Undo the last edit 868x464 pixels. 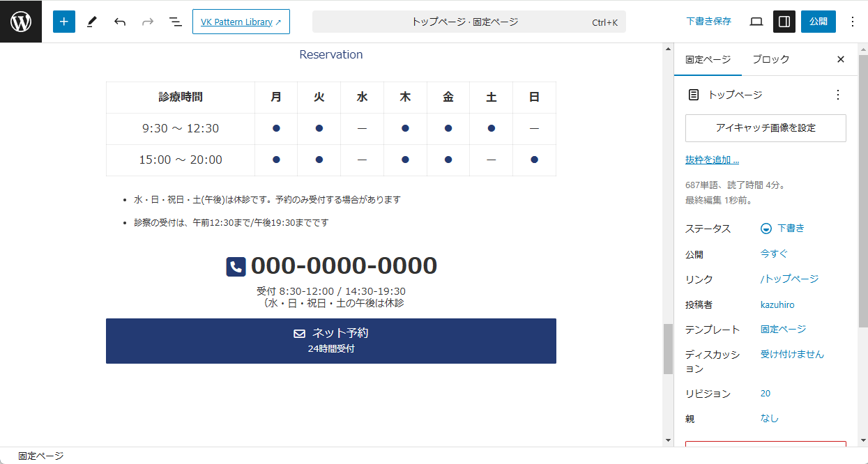(120, 22)
